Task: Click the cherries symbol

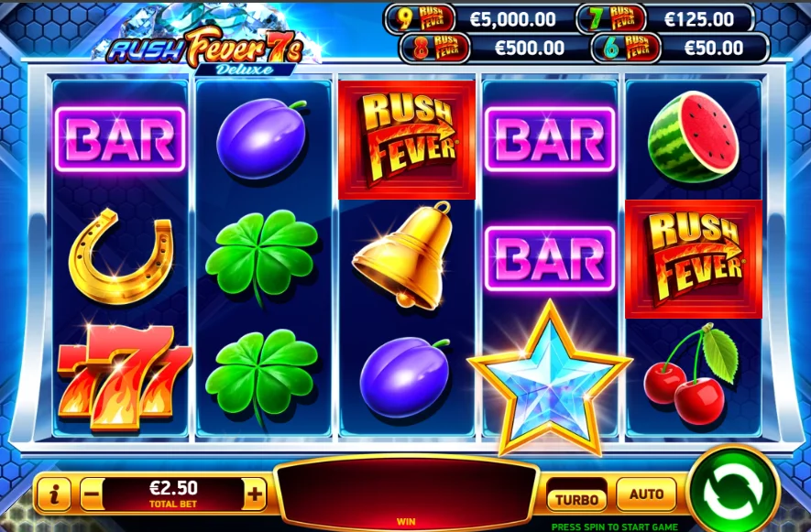Action: click(x=692, y=374)
